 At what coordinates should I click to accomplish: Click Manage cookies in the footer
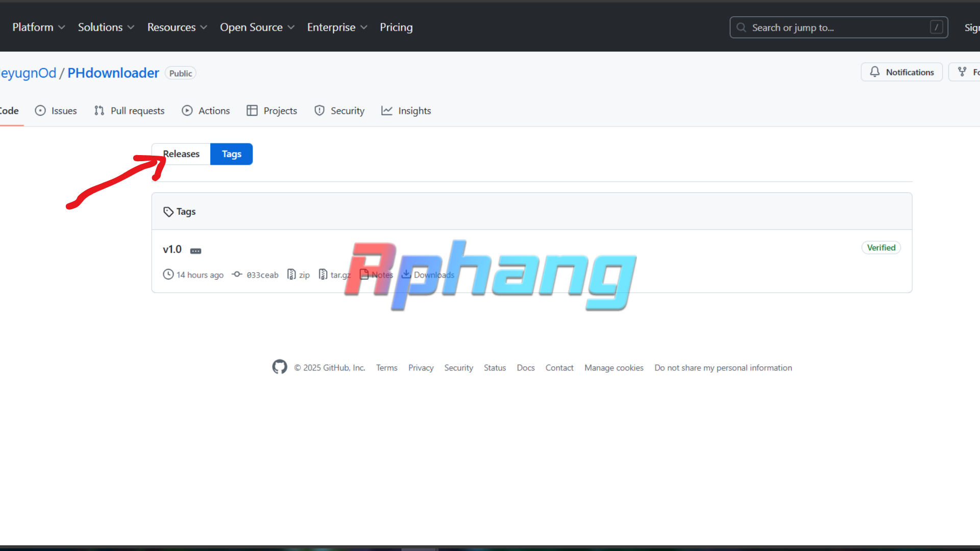(614, 368)
